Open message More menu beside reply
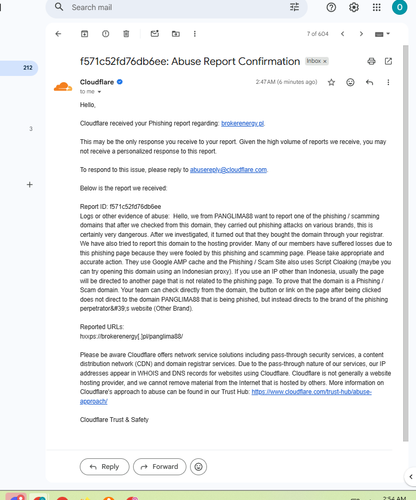The image size is (416, 500). pyautogui.click(x=388, y=82)
